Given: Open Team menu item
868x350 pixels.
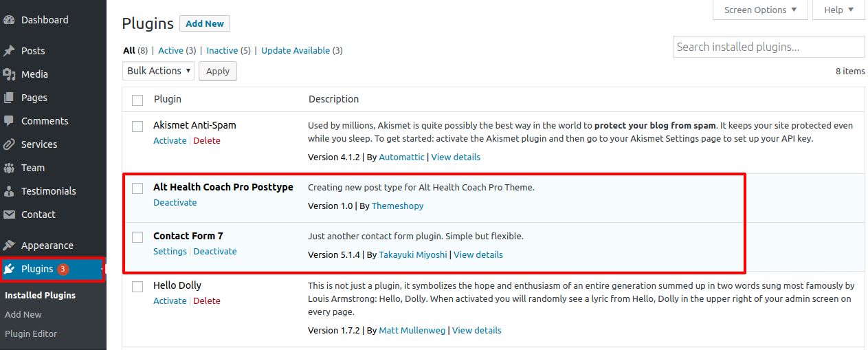Looking at the screenshot, I should coord(33,168).
